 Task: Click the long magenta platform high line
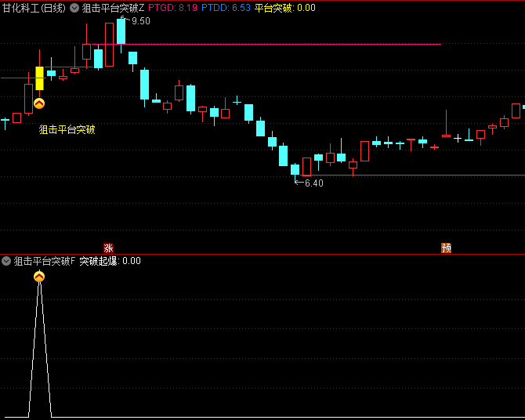pyautogui.click(x=266, y=44)
